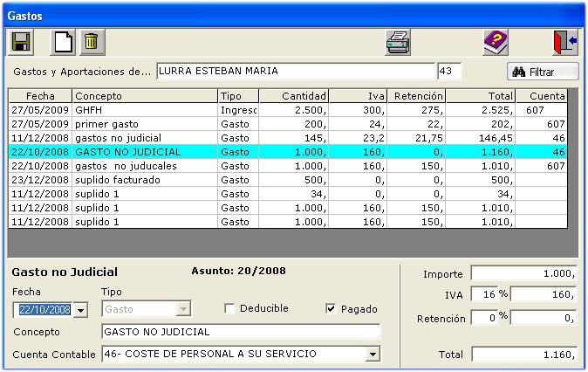Click the IVA percentage field
Viewport: 588px width, 372px height.
(483, 294)
